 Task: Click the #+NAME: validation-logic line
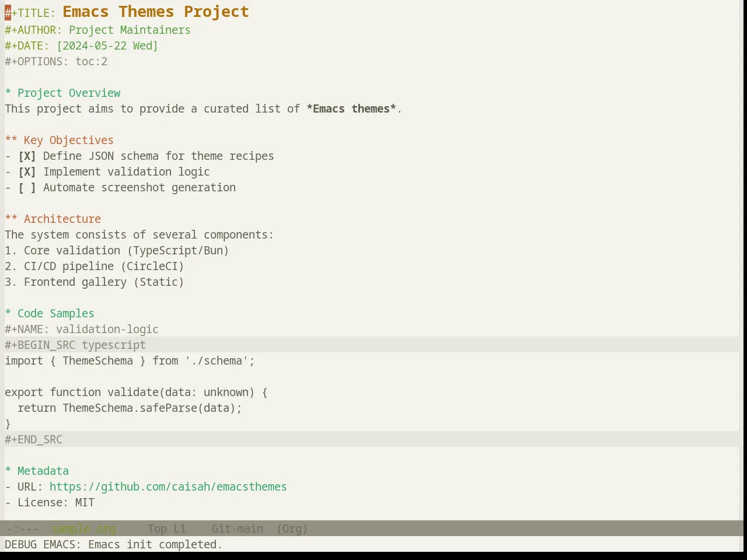(82, 330)
